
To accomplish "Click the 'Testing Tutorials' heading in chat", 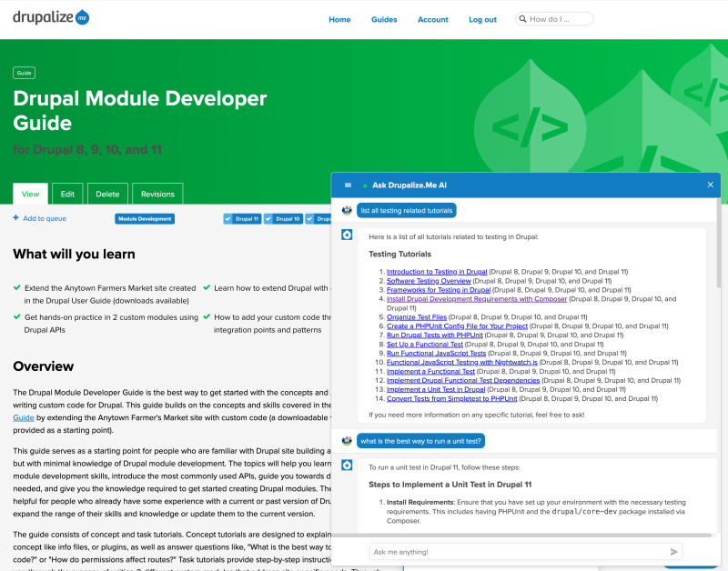I will coord(399,254).
